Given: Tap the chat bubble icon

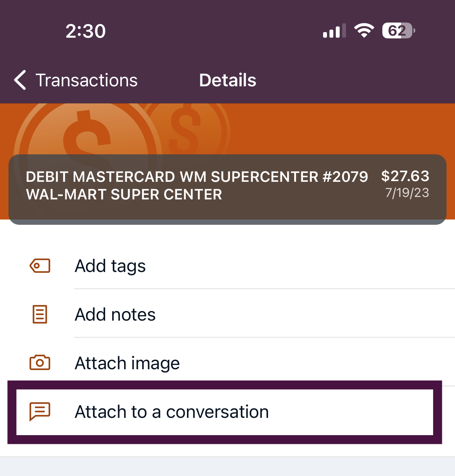Looking at the screenshot, I should point(40,412).
